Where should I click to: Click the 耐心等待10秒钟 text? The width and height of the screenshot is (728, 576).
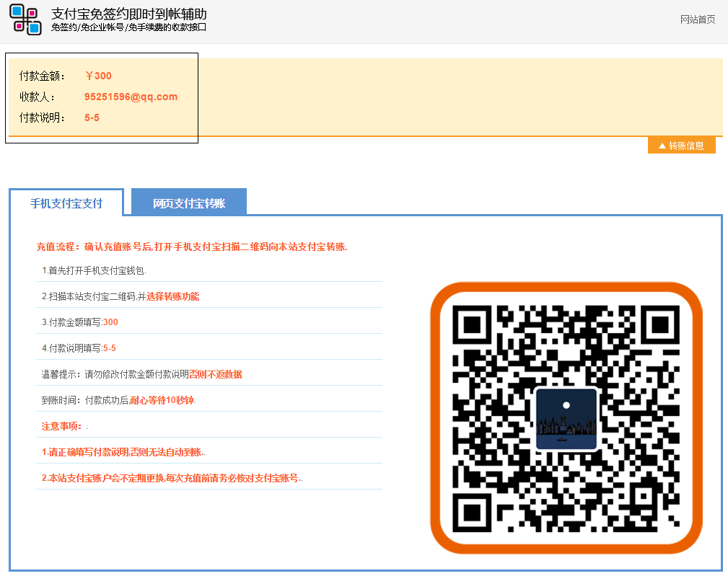(162, 400)
